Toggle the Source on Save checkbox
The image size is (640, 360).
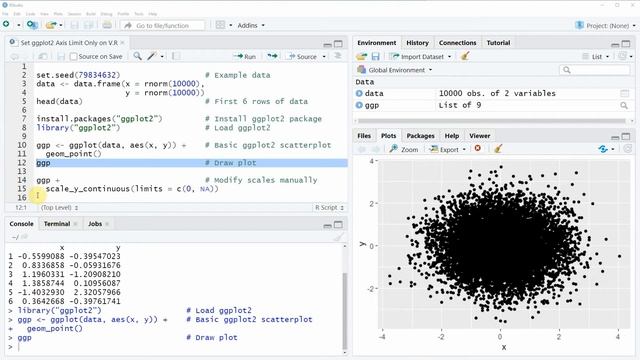pyautogui.click(x=73, y=56)
